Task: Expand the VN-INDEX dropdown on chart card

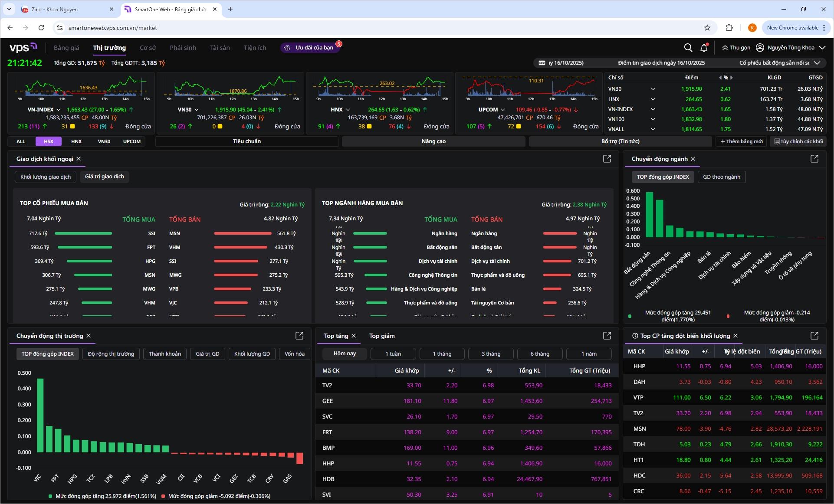Action: click(59, 110)
